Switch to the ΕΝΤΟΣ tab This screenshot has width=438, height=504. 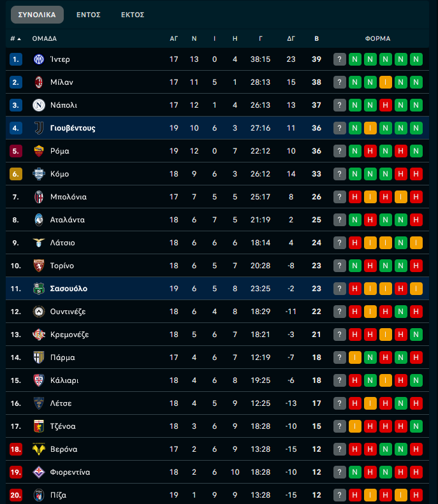point(89,15)
